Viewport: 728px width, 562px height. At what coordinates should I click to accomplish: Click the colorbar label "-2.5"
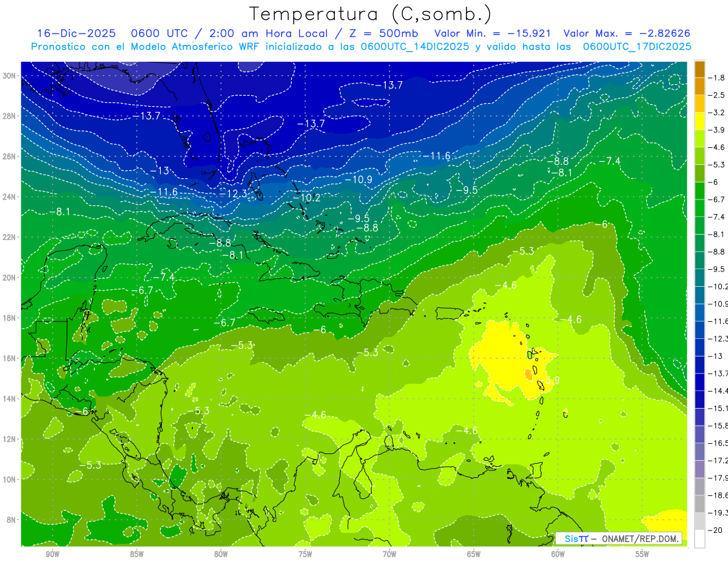click(x=716, y=95)
